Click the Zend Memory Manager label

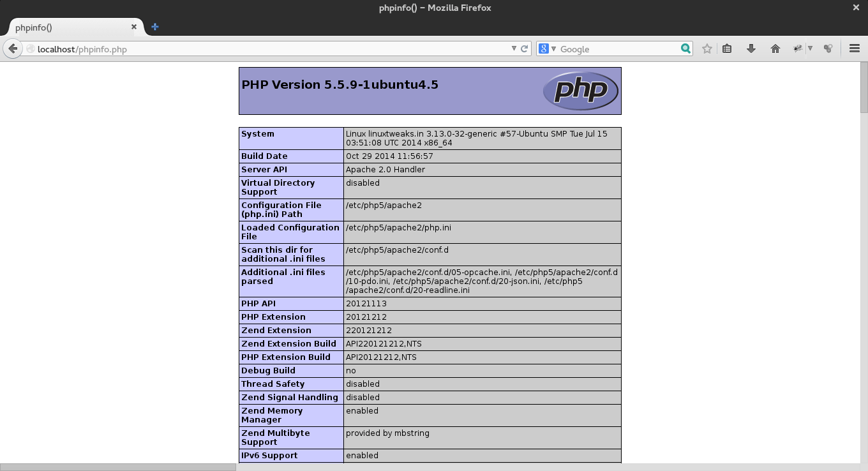pyautogui.click(x=272, y=415)
